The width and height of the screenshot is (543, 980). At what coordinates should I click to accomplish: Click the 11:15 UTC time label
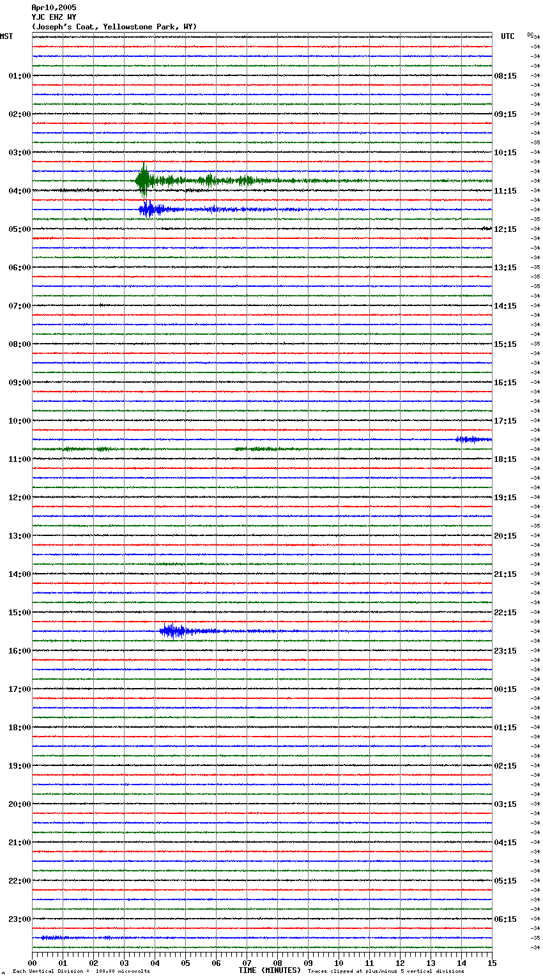click(505, 191)
